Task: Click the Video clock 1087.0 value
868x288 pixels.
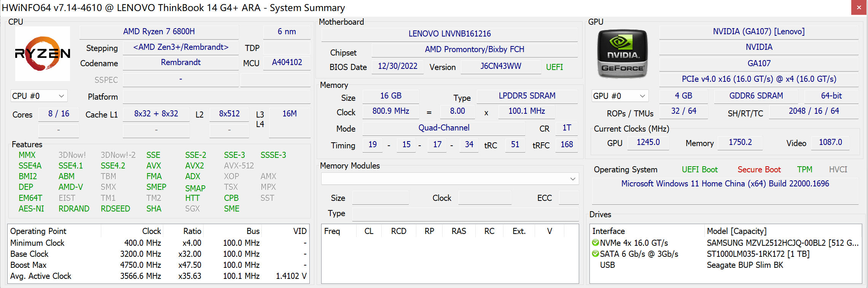Action: click(x=830, y=142)
